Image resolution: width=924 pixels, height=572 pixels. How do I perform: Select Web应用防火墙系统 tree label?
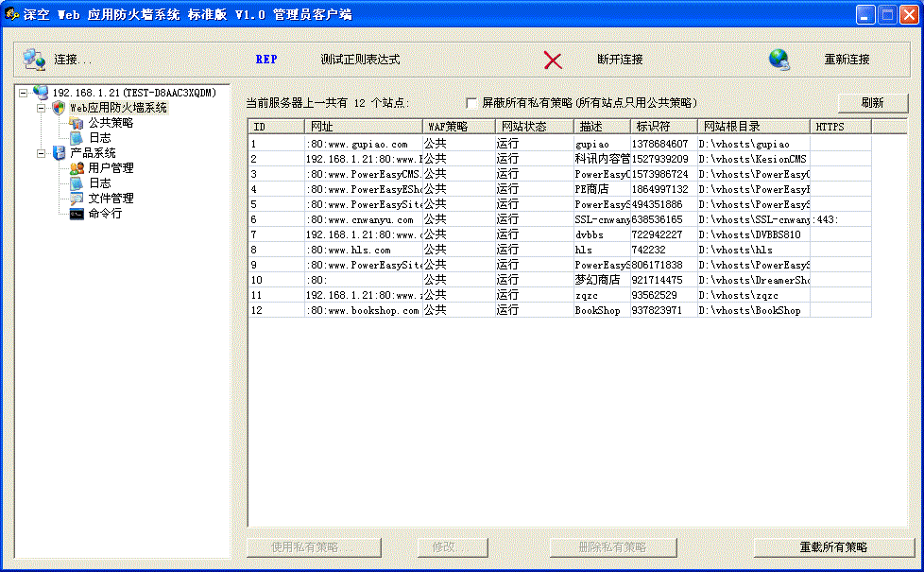point(118,108)
